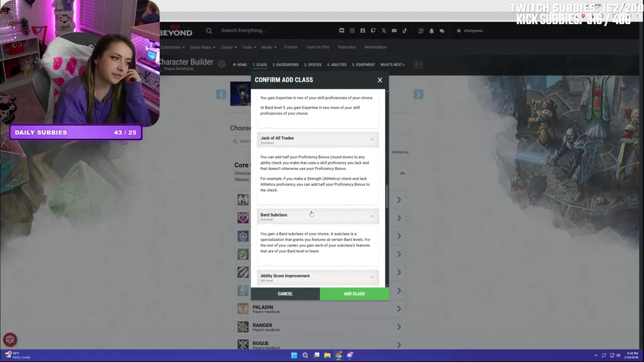Switch to Chrome in the taskbar
644x362 pixels.
[x=338, y=355]
